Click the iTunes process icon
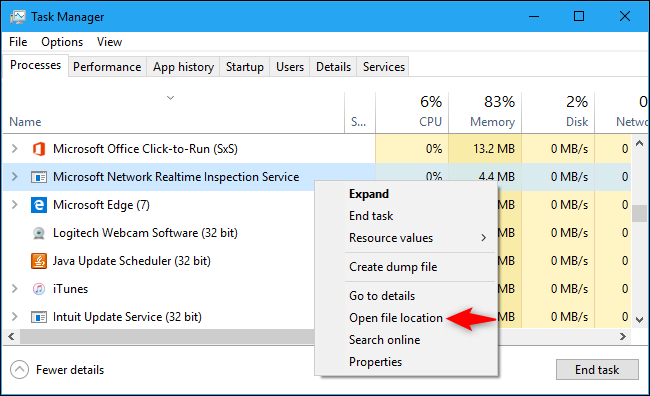650x396 pixels. click(39, 289)
